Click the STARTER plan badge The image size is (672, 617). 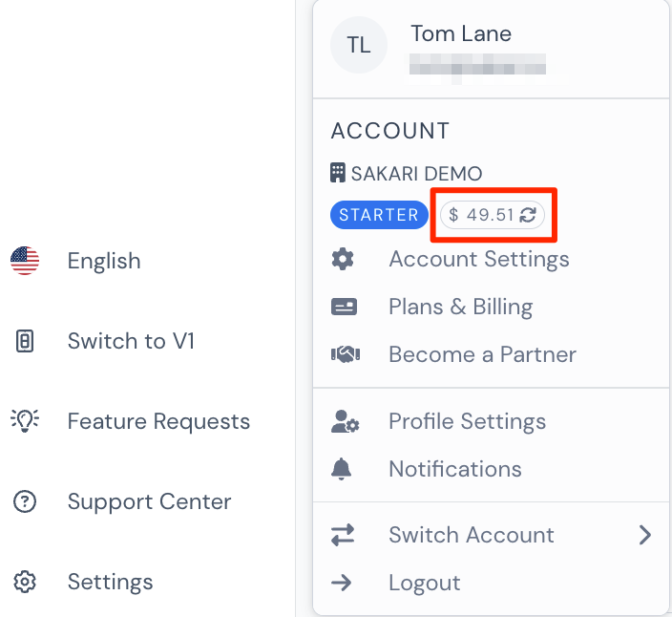pyautogui.click(x=379, y=215)
